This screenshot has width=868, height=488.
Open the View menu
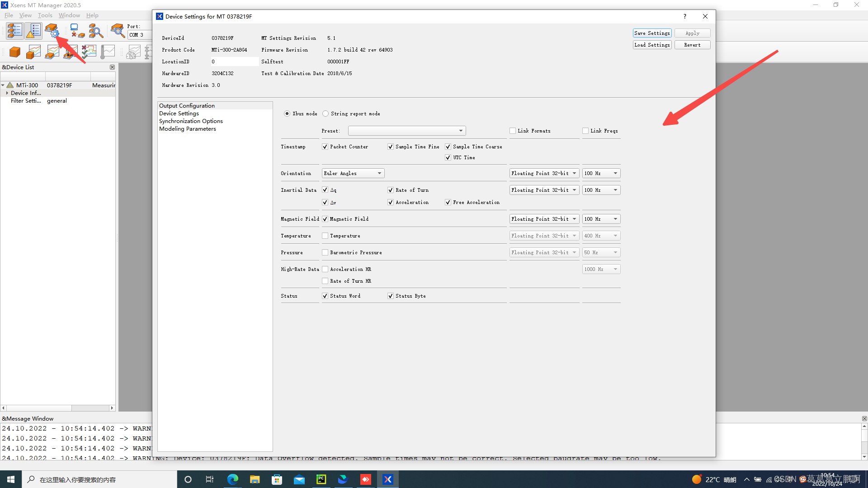pos(25,15)
